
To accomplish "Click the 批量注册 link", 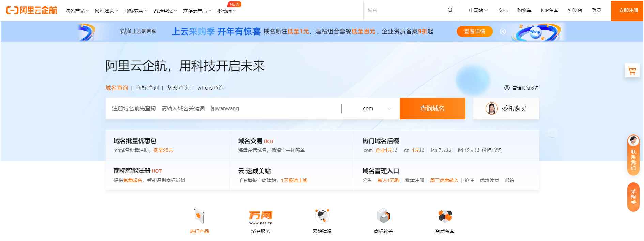I will (415, 180).
